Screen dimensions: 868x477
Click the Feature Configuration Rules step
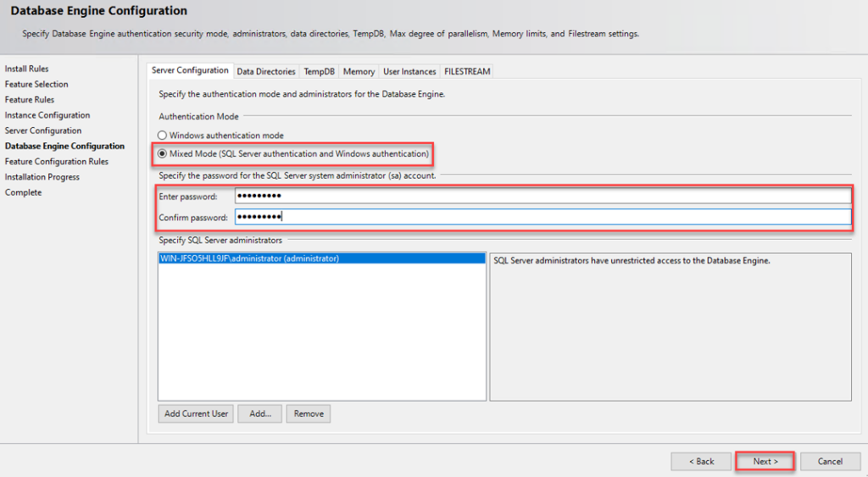point(57,162)
